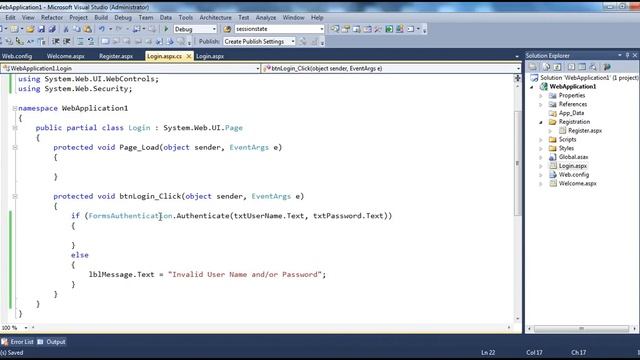Paste from clipboard using Paste icon
The height and width of the screenshot is (360, 640).
(x=87, y=29)
